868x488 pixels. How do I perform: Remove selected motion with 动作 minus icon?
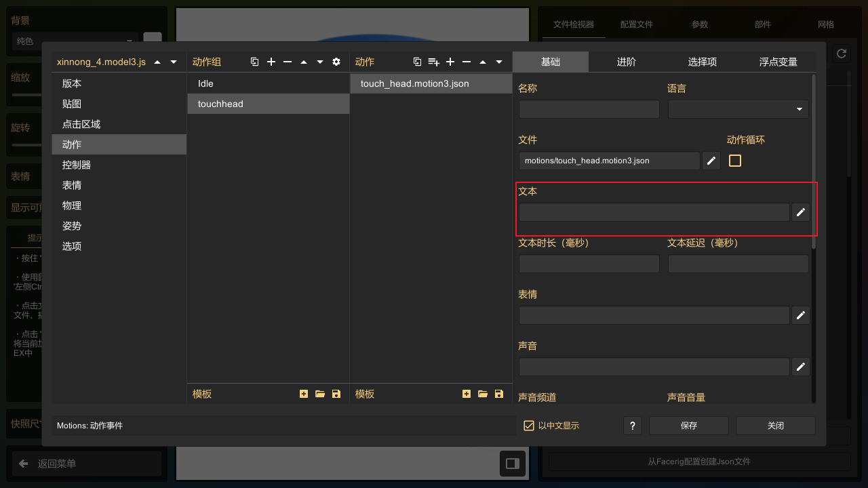point(467,62)
